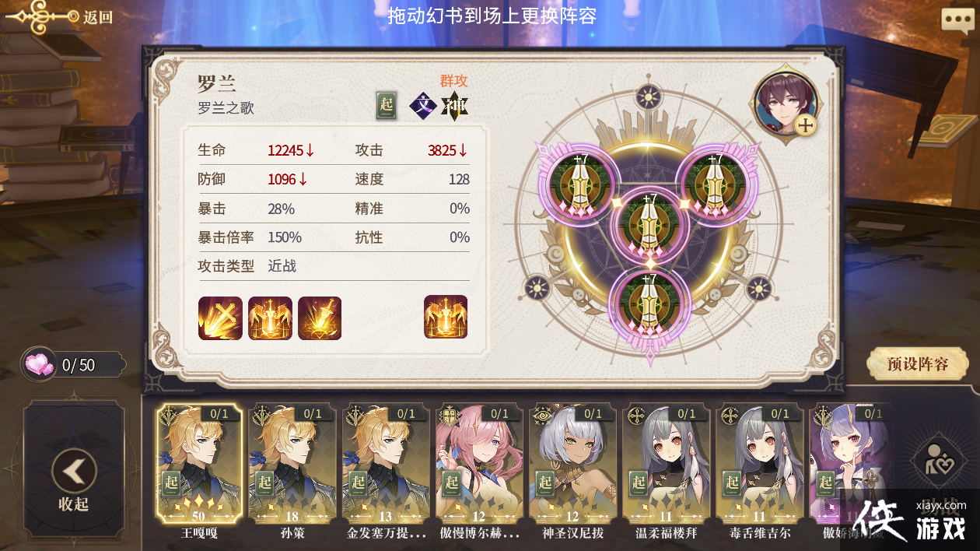Screen dimensions: 980x551
Task: Click the green 起 tag beside Roland's name
Action: coord(387,105)
